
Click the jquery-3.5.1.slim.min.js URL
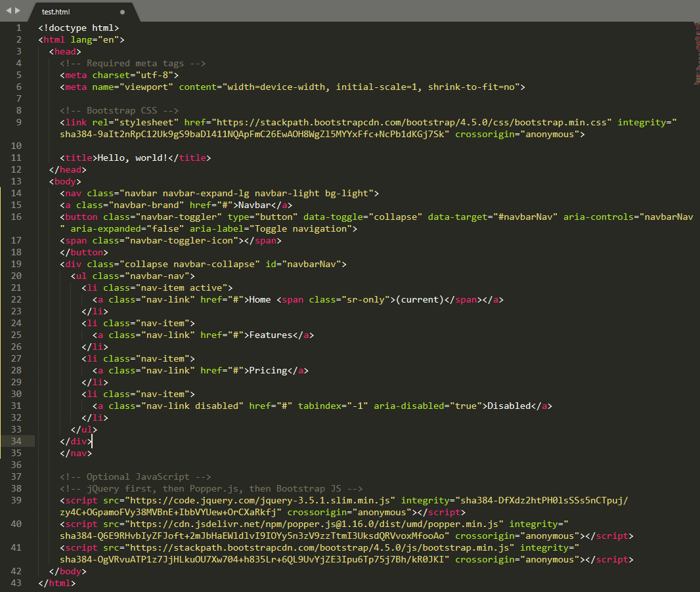(260, 501)
